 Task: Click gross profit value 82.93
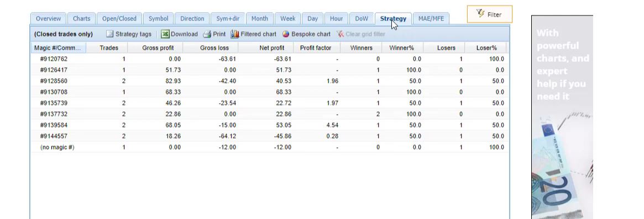click(173, 81)
